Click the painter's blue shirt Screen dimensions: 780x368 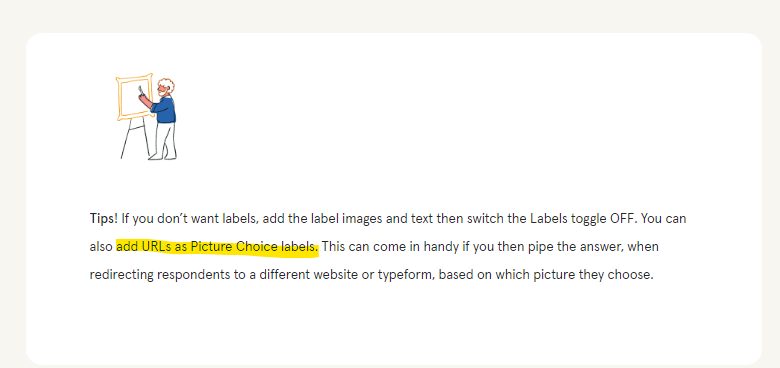coord(165,110)
